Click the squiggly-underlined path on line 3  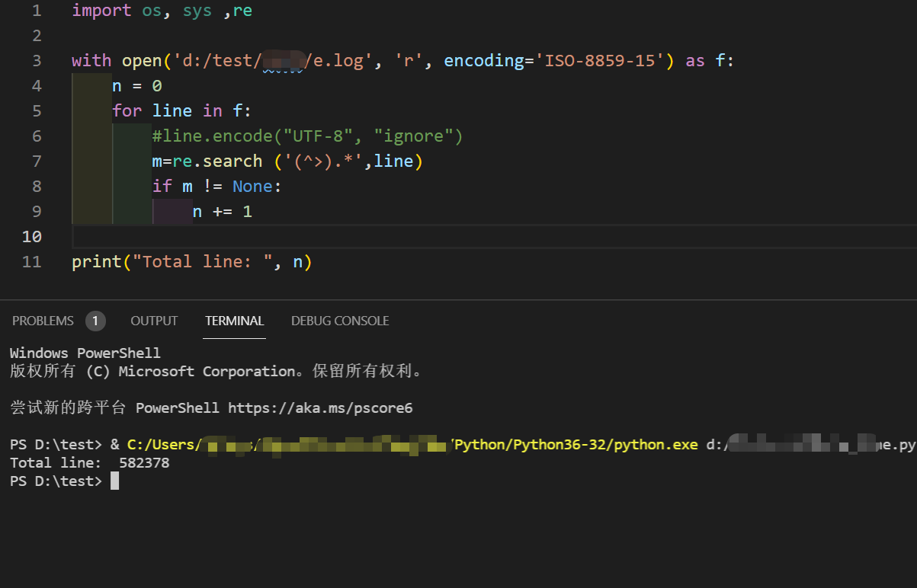pos(282,60)
